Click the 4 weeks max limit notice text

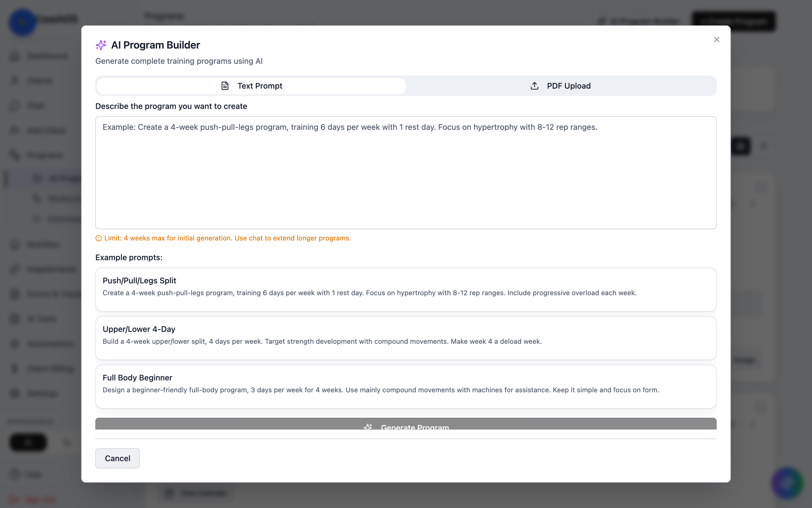228,238
